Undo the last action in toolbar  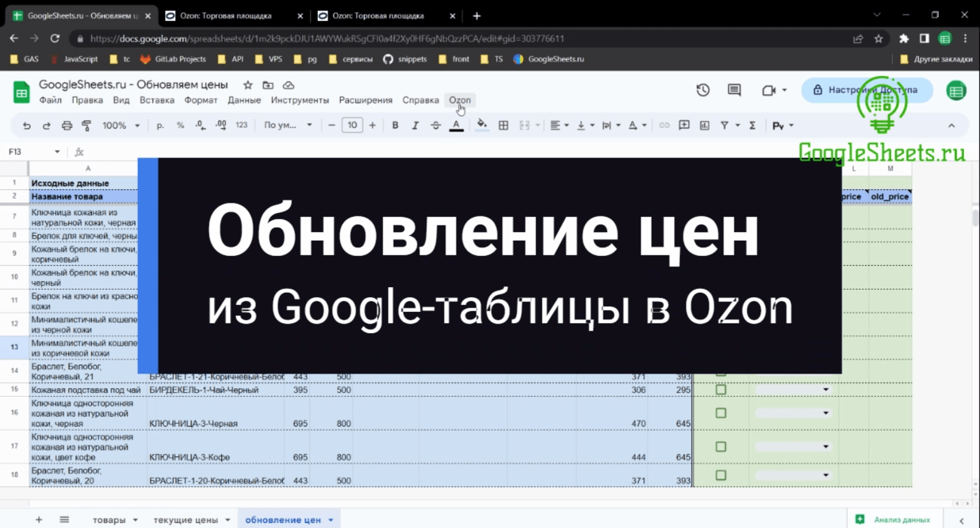coord(26,126)
